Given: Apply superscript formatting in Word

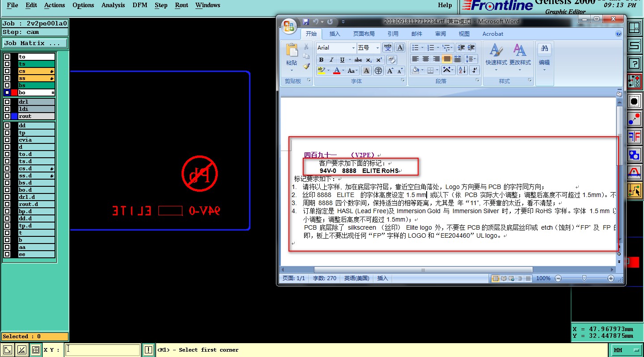Looking at the screenshot, I should pos(379,60).
